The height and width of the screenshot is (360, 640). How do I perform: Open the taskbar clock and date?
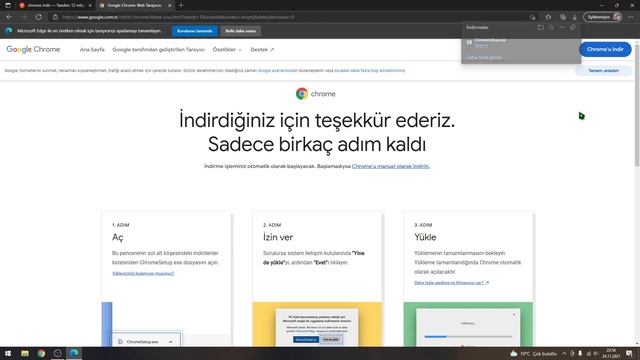tap(611, 353)
